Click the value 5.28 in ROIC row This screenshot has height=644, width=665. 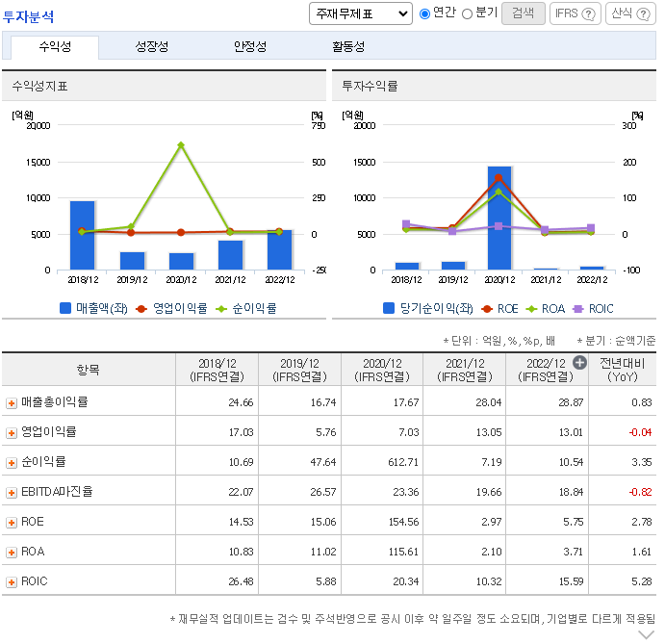(x=642, y=581)
